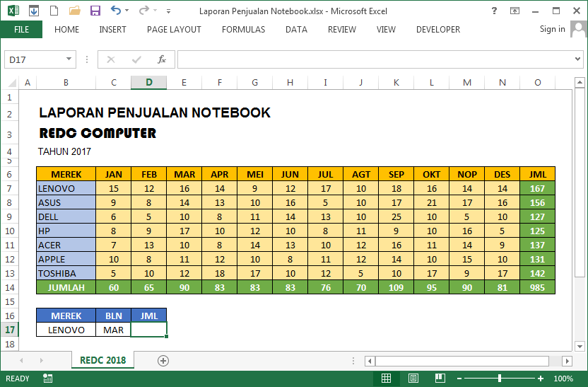Select DELL September value 25
Image resolution: width=588 pixels, height=387 pixels.
[396, 217]
